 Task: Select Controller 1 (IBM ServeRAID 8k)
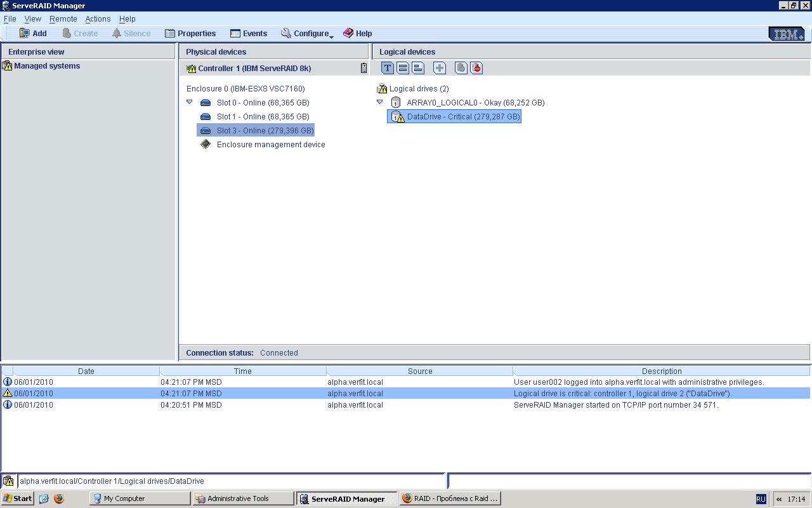254,69
